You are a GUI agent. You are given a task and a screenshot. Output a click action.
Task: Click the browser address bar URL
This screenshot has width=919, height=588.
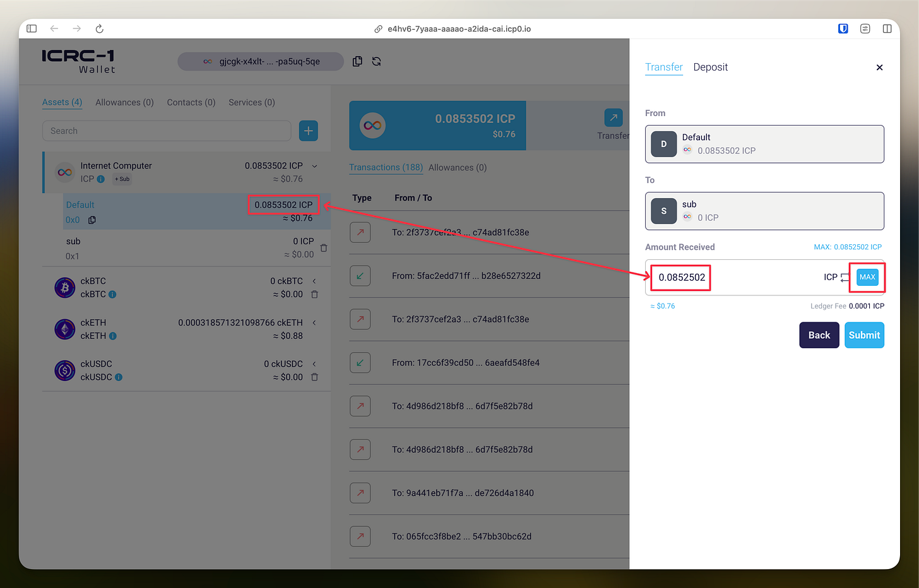coord(459,29)
